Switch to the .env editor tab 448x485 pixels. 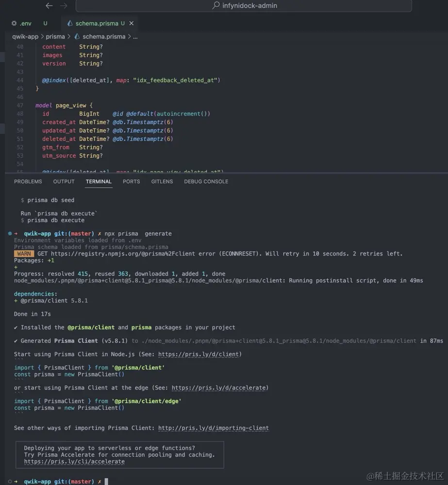25,23
